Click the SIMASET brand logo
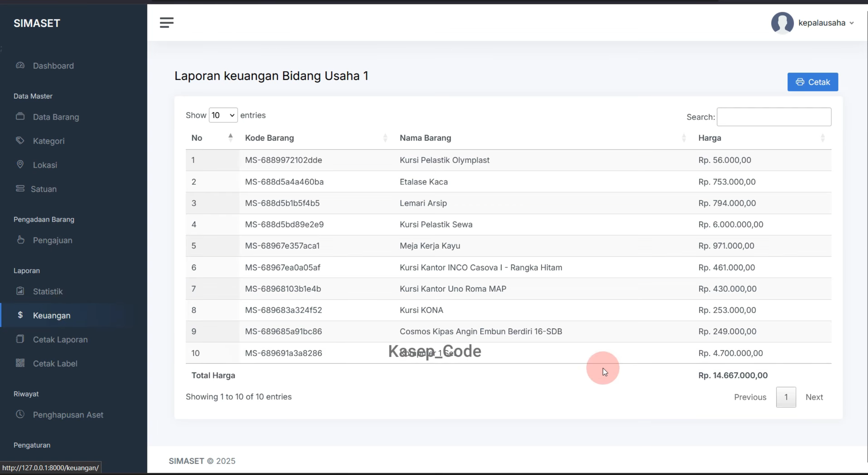Image resolution: width=868 pixels, height=475 pixels. (x=37, y=23)
